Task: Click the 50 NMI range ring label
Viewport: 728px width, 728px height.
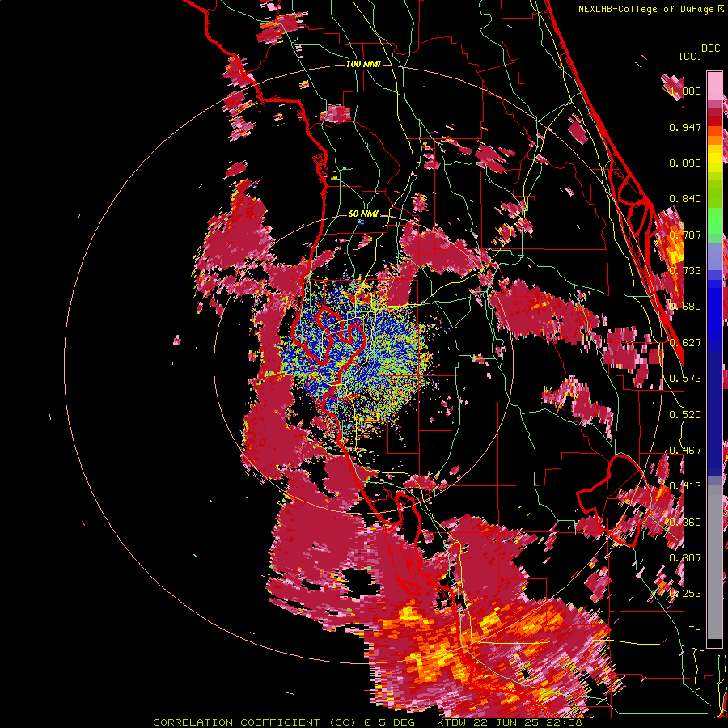Action: 363,214
